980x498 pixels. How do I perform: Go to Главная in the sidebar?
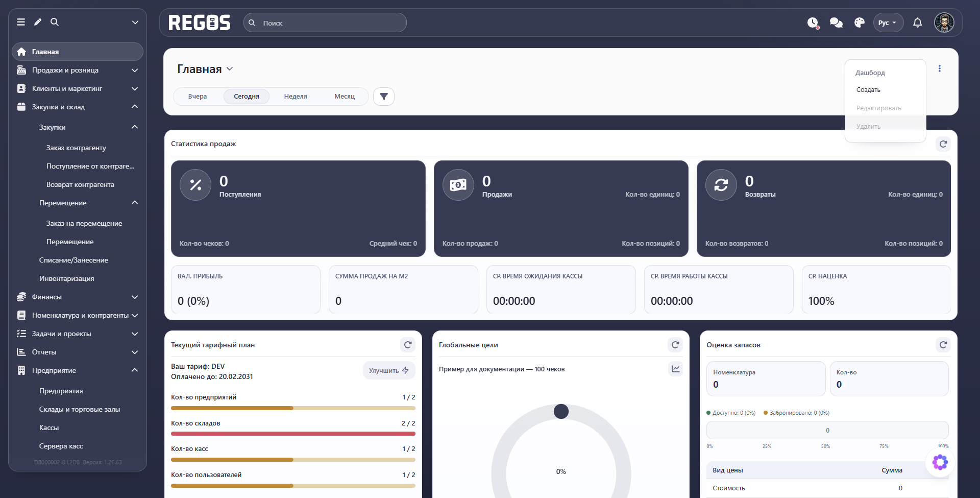point(78,52)
